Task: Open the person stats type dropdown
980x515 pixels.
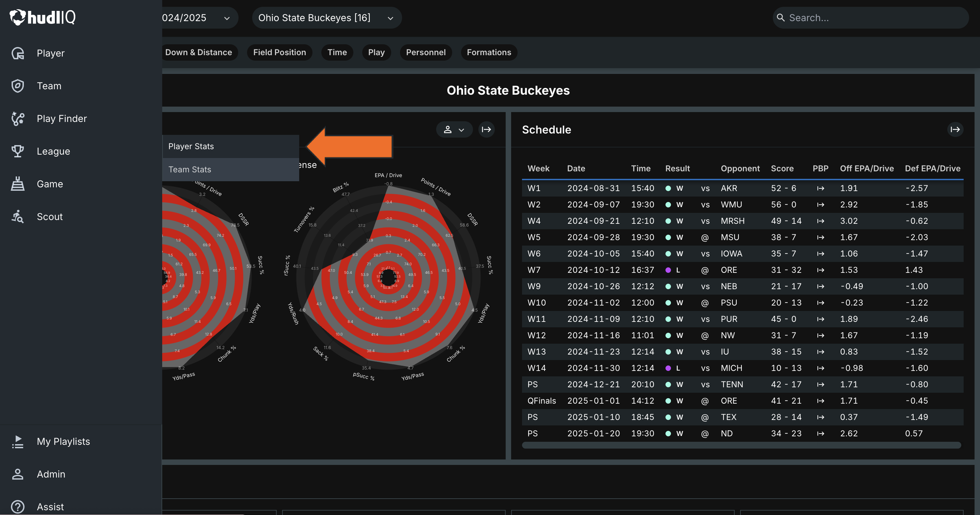Action: click(x=454, y=130)
